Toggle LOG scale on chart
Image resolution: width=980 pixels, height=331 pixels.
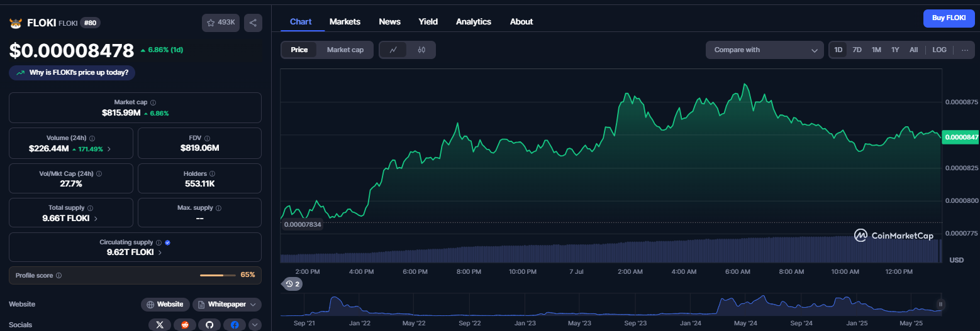click(939, 50)
